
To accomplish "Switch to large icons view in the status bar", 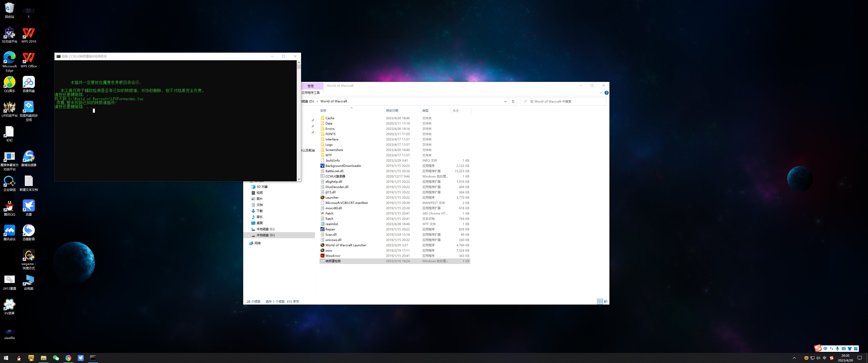I will (606, 301).
